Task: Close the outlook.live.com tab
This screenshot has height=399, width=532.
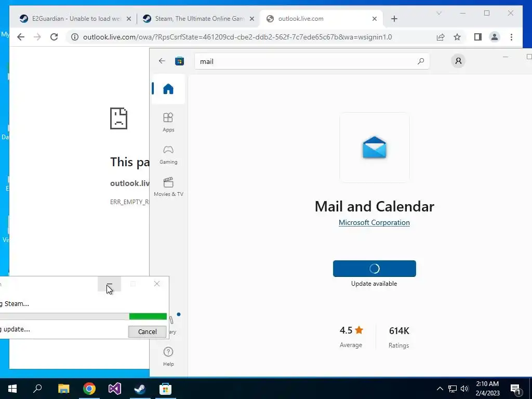Action: click(x=375, y=19)
